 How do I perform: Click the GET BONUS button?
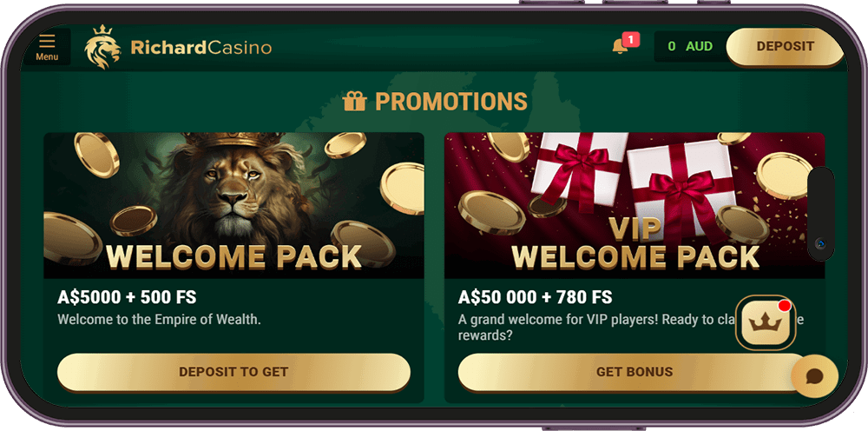pyautogui.click(x=634, y=372)
